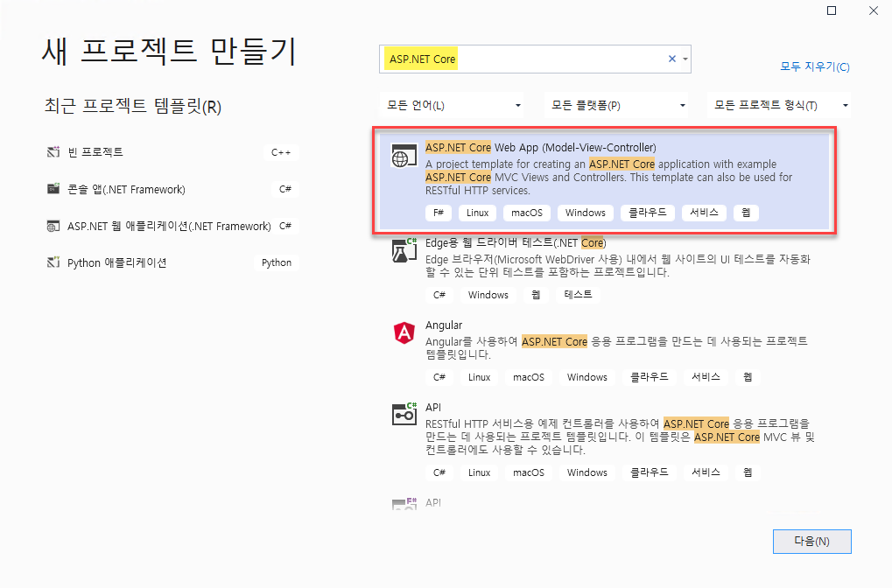
Task: Choose Python 애플리케이션 from recent templates
Action: 117,262
